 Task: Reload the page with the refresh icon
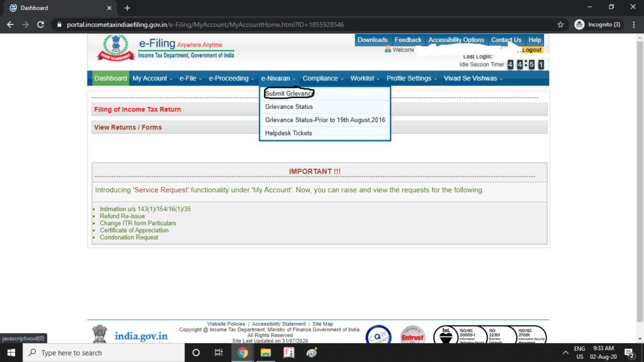tap(41, 25)
